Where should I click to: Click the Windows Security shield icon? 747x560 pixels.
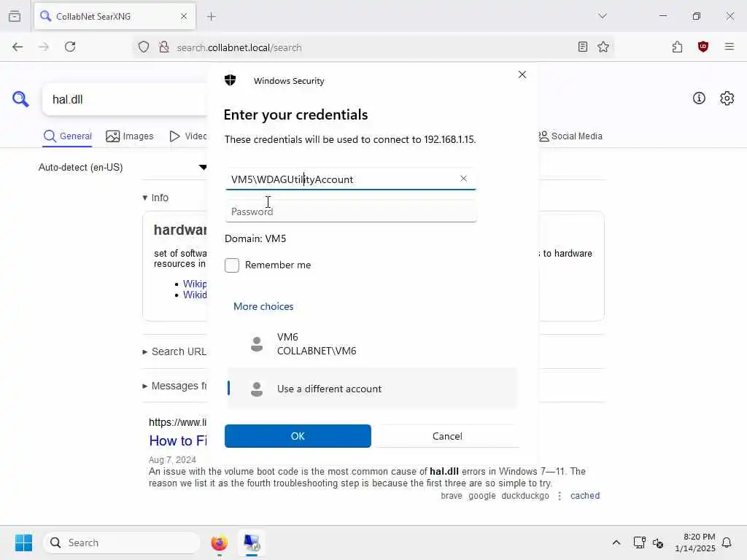[x=230, y=80]
